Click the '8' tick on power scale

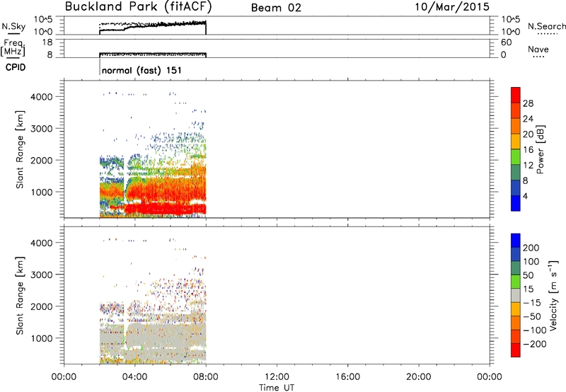click(x=526, y=181)
